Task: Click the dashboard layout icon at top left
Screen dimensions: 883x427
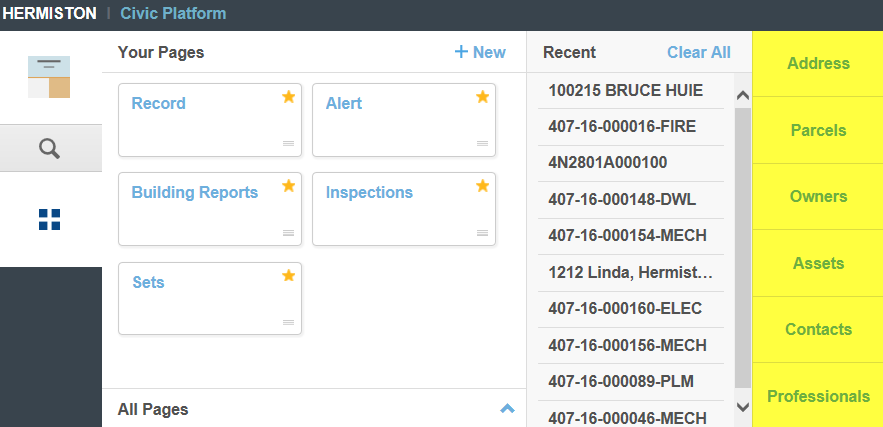Action: (50, 77)
